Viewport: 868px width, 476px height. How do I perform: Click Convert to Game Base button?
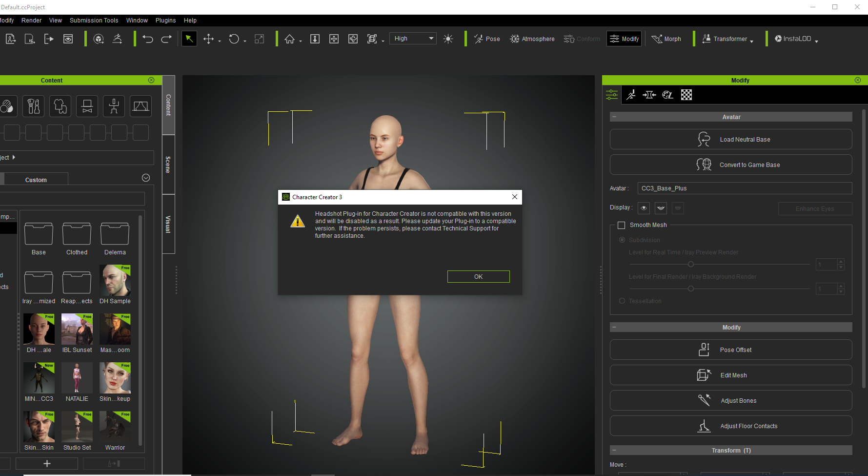tap(730, 165)
